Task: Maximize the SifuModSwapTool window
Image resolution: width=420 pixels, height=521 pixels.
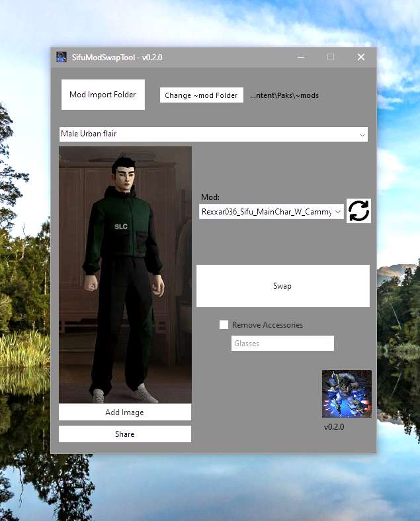Action: coord(331,57)
